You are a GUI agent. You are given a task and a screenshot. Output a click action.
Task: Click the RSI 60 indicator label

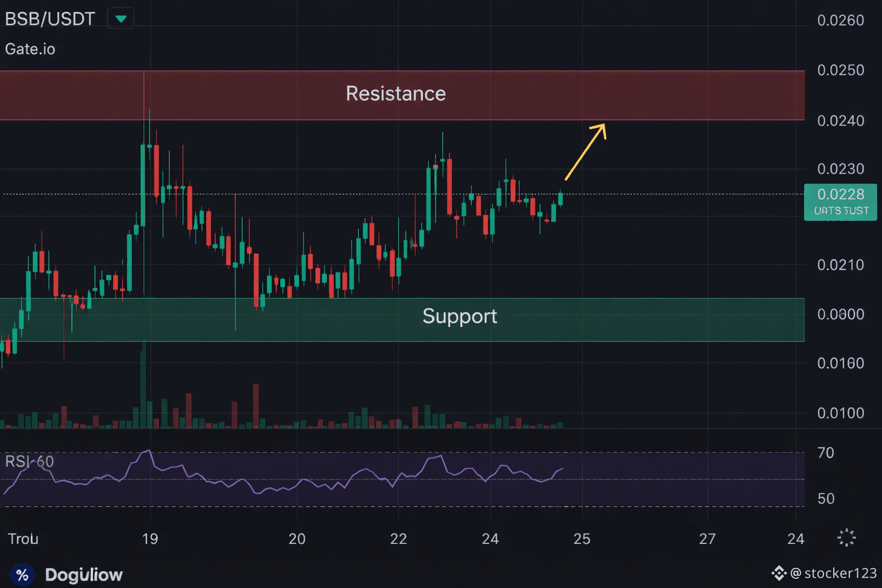[29, 462]
